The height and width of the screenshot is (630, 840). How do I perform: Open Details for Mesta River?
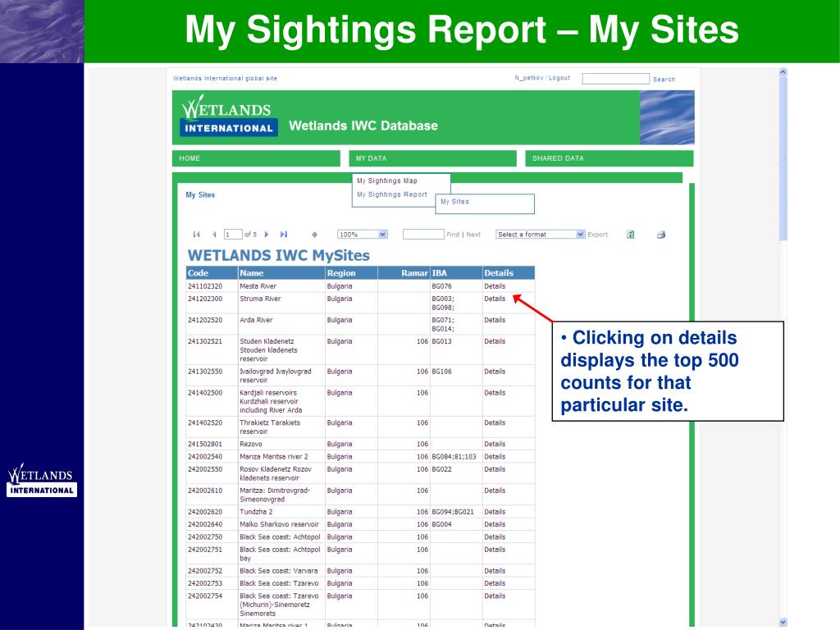[495, 286]
